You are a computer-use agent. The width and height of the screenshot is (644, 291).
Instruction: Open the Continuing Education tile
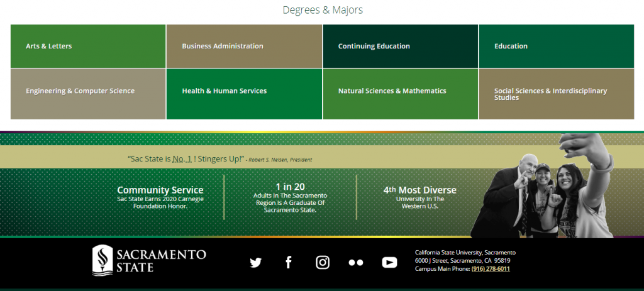[x=400, y=47]
